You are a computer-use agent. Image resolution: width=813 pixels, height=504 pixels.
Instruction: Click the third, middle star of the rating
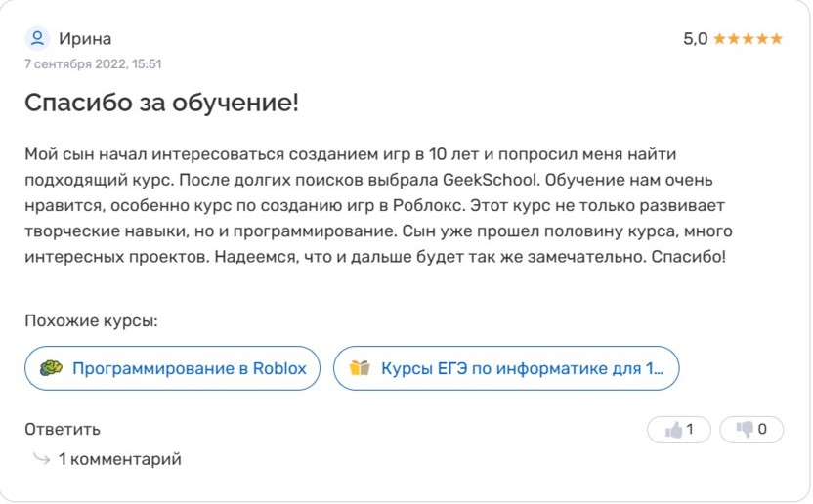click(x=749, y=39)
